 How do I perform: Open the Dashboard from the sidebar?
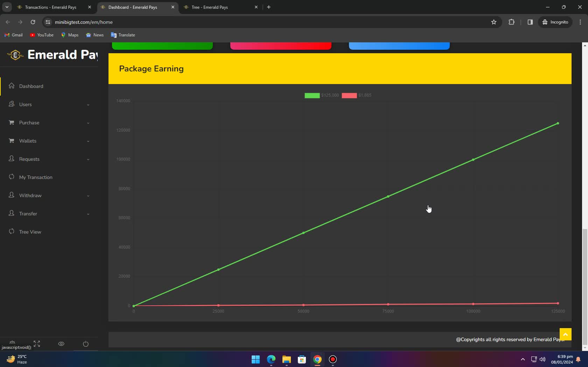coord(12,86)
